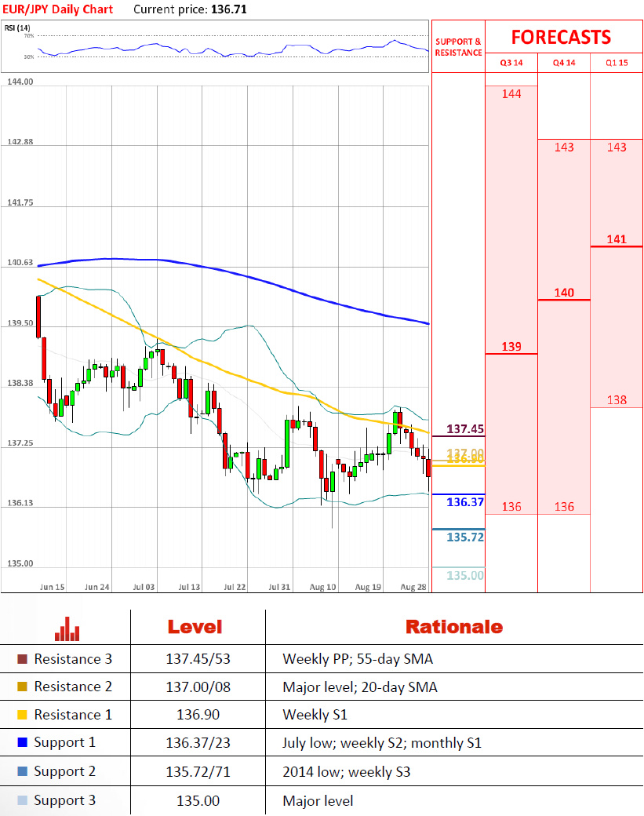Click the 137.00/08 level cell

pos(198,687)
